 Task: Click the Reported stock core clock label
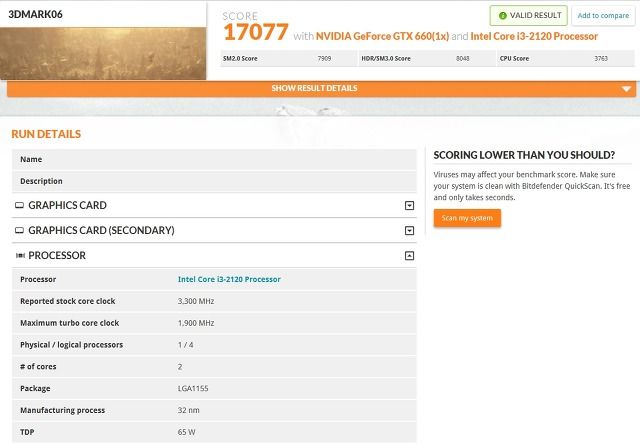[67, 301]
